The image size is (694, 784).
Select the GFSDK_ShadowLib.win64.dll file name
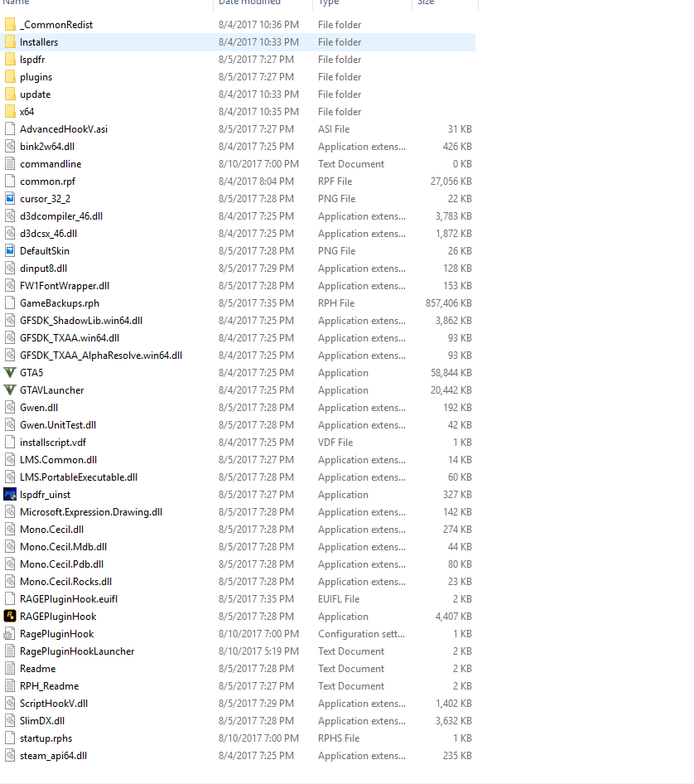(81, 321)
